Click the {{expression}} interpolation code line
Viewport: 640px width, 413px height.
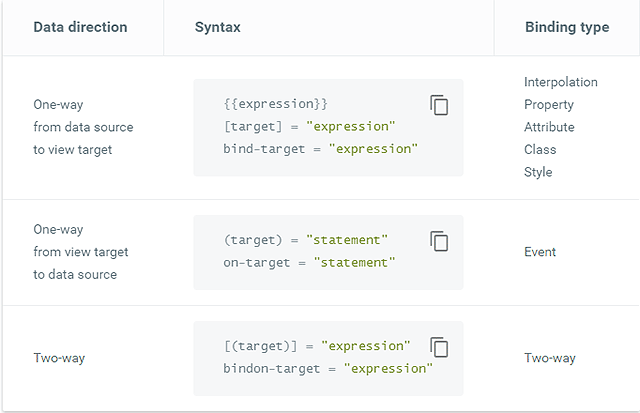[x=277, y=104]
